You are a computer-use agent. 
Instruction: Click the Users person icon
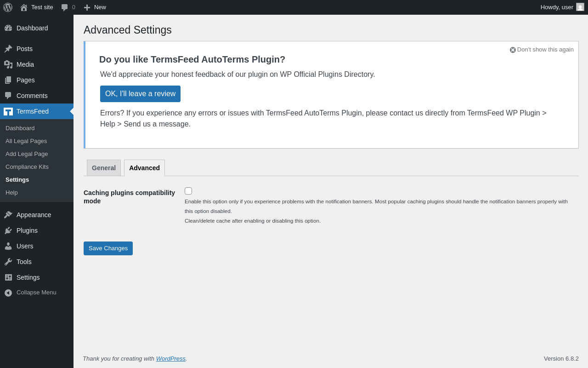8,246
